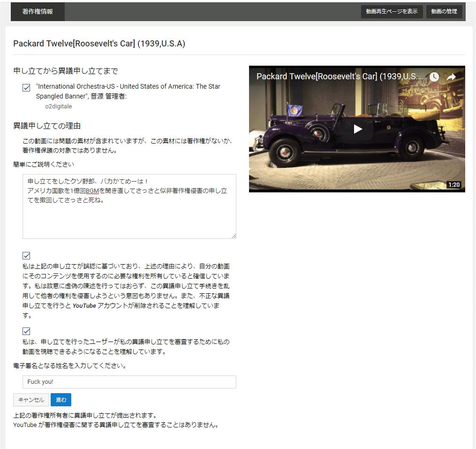Toggle checkbox allowing claimant to view video
The image size is (476, 449).
[x=26, y=331]
